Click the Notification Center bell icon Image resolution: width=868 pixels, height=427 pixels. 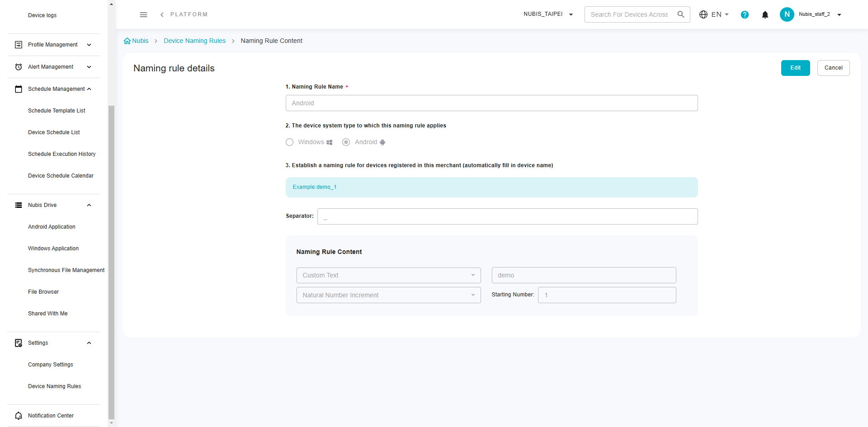click(x=19, y=416)
